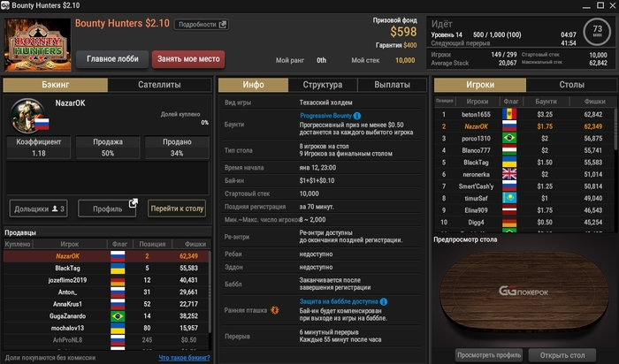
Task: Click neronerka's UK flag icon
Action: pos(509,174)
